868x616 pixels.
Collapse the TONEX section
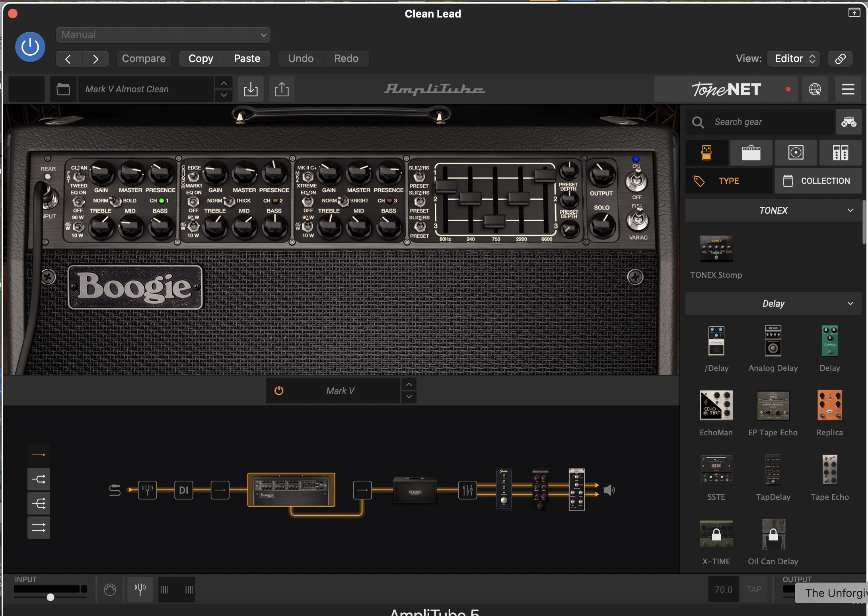[773, 211]
